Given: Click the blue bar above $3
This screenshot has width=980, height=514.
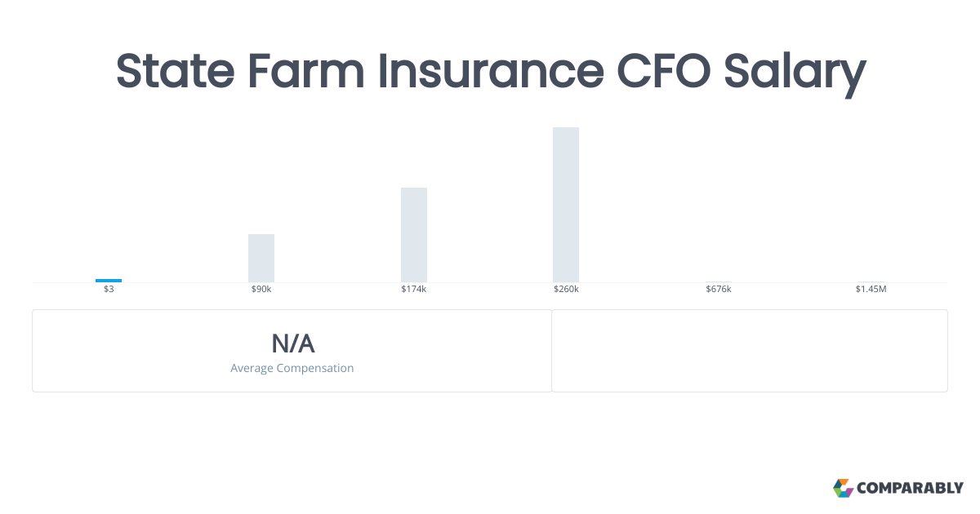Looking at the screenshot, I should point(109,280).
